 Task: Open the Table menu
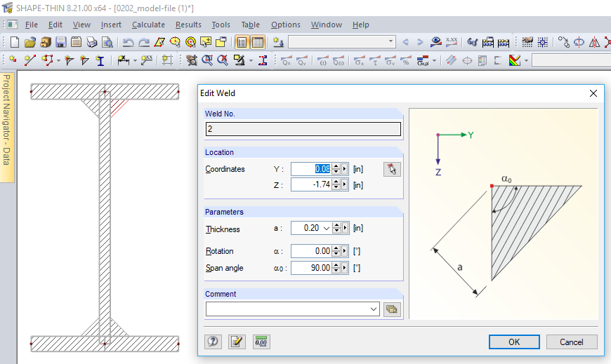pos(250,25)
